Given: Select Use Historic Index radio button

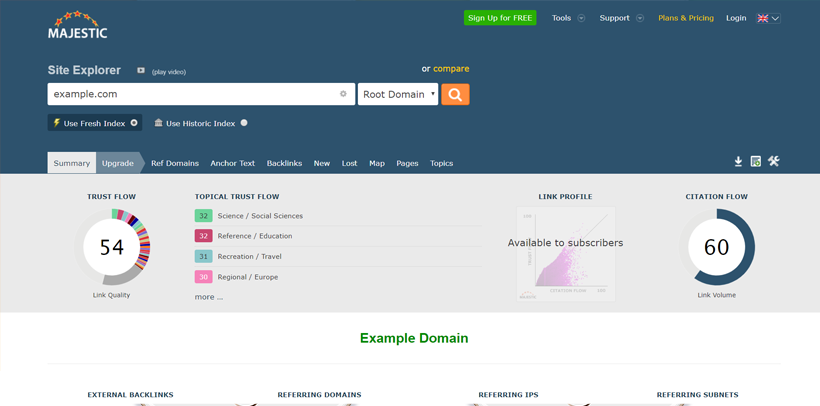Looking at the screenshot, I should click(x=244, y=123).
